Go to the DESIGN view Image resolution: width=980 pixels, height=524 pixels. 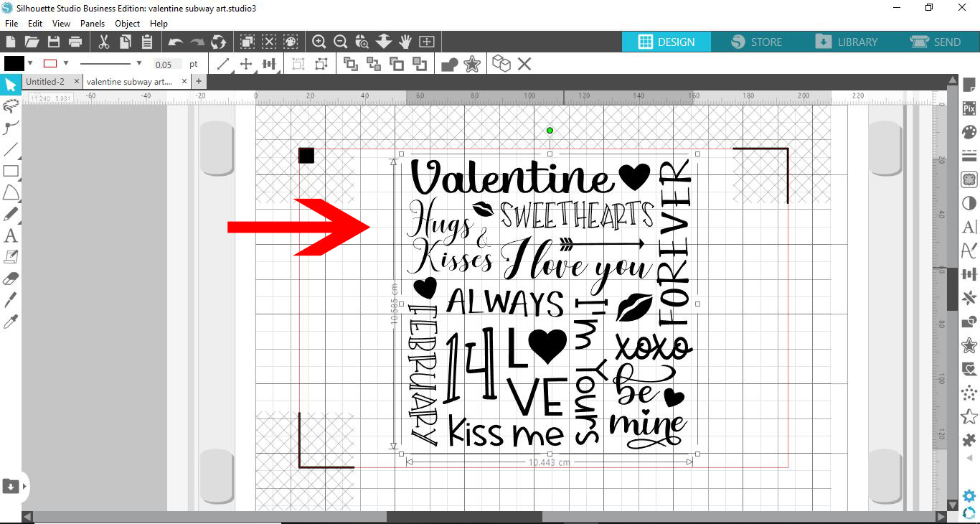pyautogui.click(x=666, y=42)
